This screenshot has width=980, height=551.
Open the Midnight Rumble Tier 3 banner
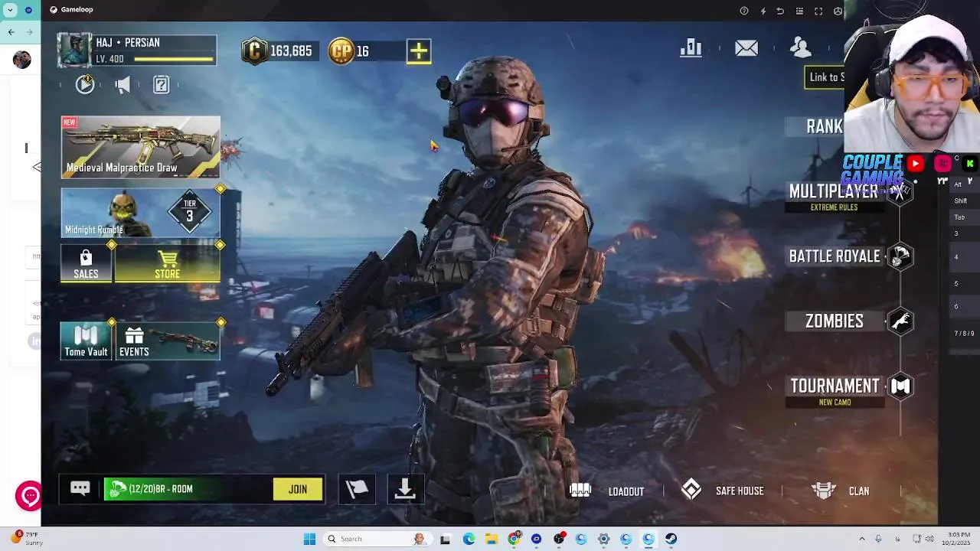click(x=141, y=213)
